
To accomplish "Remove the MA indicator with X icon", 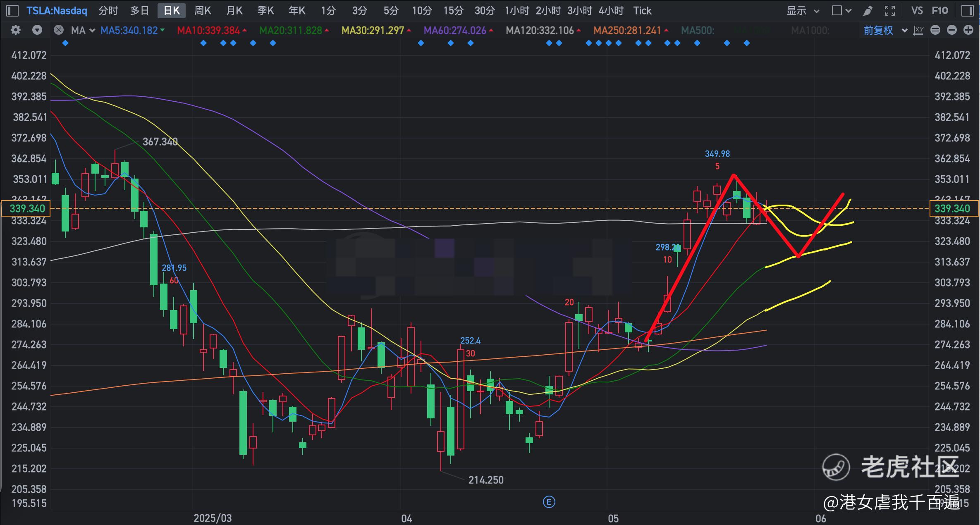I will [x=59, y=30].
